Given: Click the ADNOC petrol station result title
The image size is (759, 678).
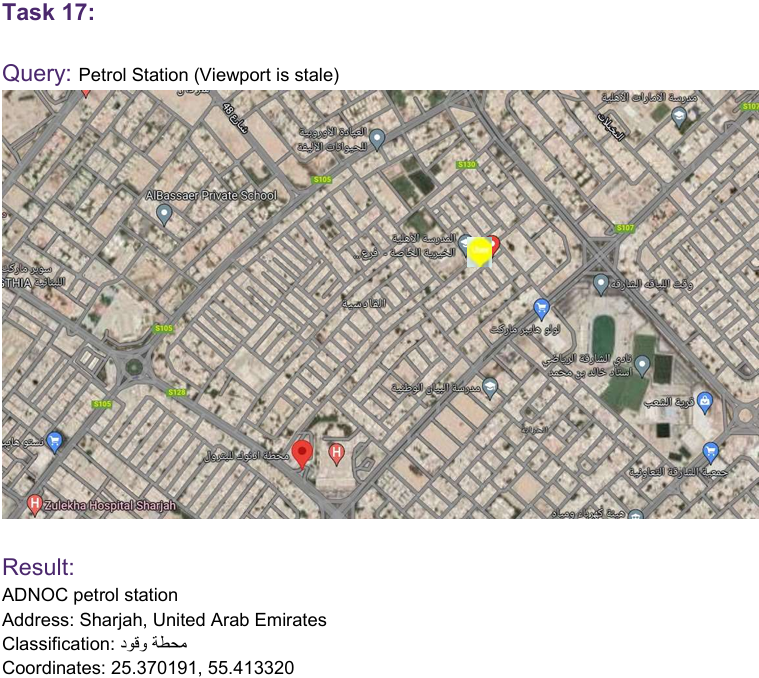Looking at the screenshot, I should (90, 595).
